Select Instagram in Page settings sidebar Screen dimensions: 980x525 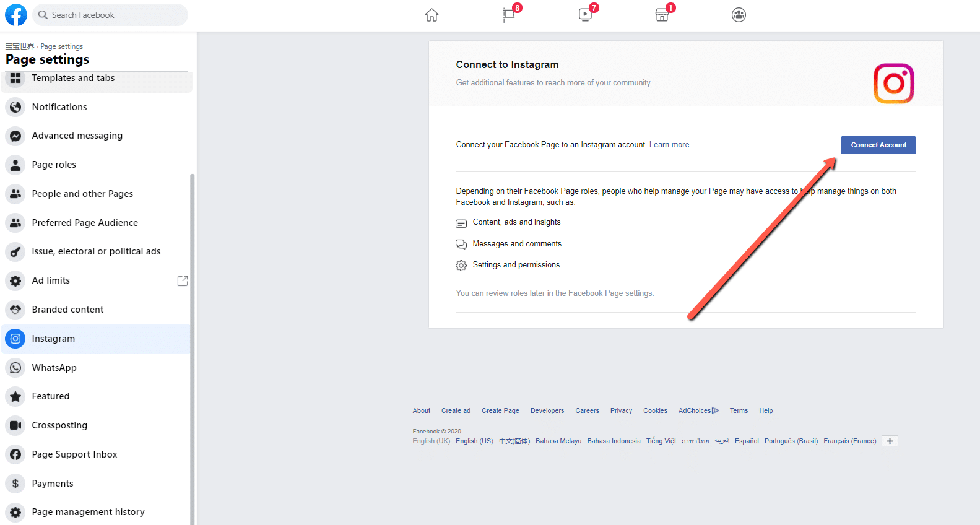53,339
